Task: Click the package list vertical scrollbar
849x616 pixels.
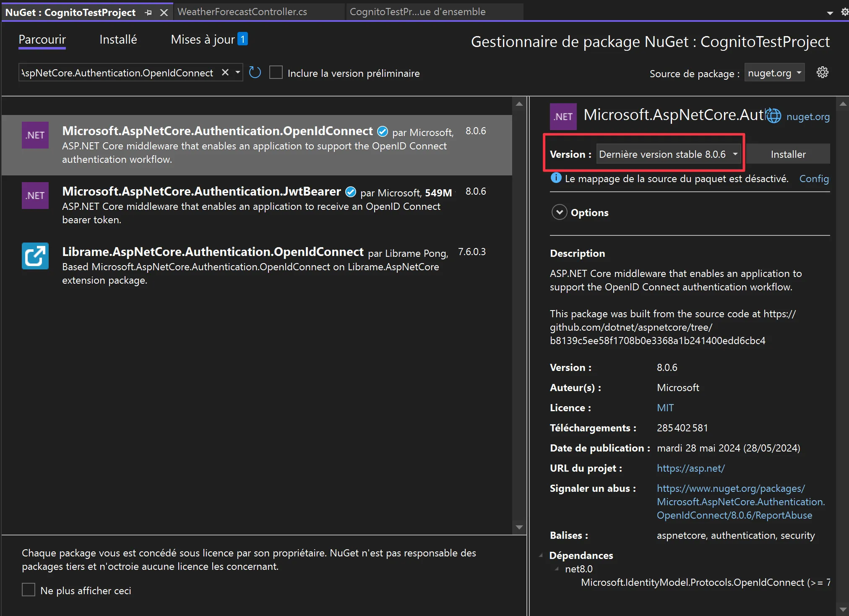Action: (519, 315)
